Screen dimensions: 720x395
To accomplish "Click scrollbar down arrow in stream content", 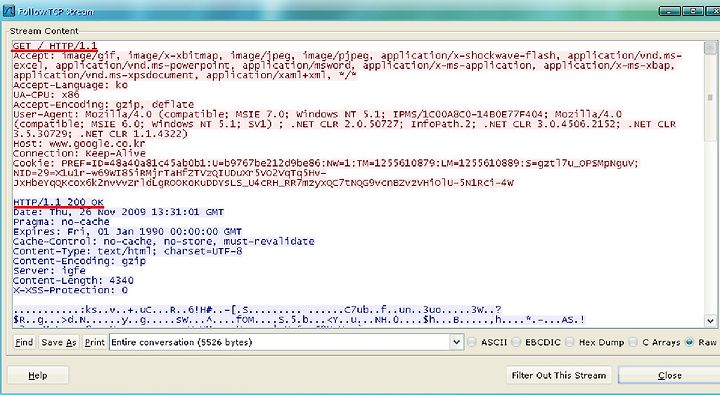I will pos(710,321).
